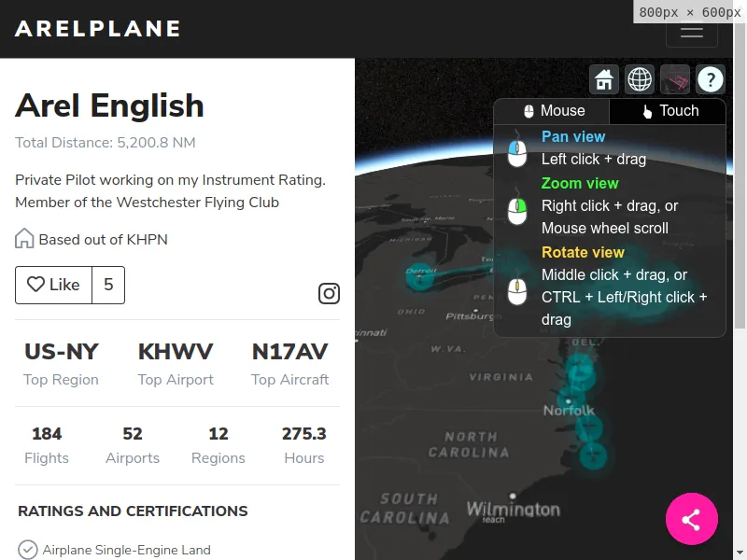The height and width of the screenshot is (560, 747).
Task: Click the N17AV top aircraft value
Action: point(289,352)
